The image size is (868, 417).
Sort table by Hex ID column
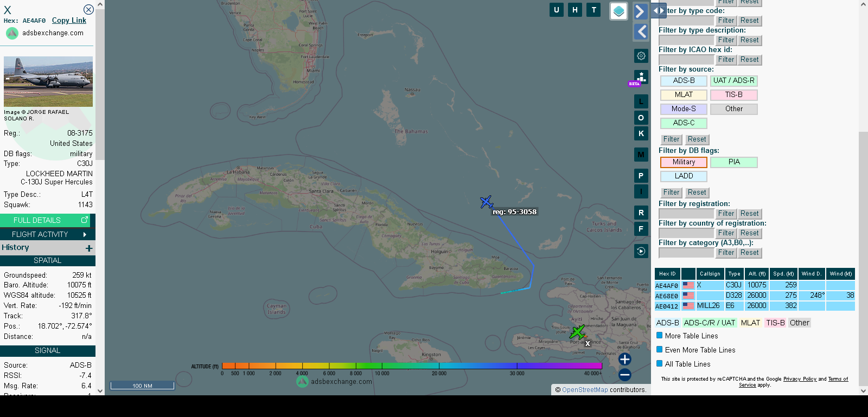pos(667,274)
